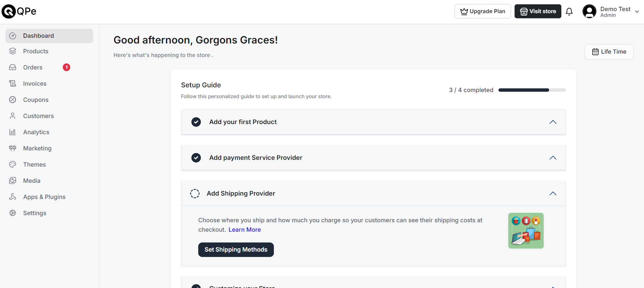The width and height of the screenshot is (644, 288).
Task: Open the Coupons sidebar icon
Action: (13, 99)
